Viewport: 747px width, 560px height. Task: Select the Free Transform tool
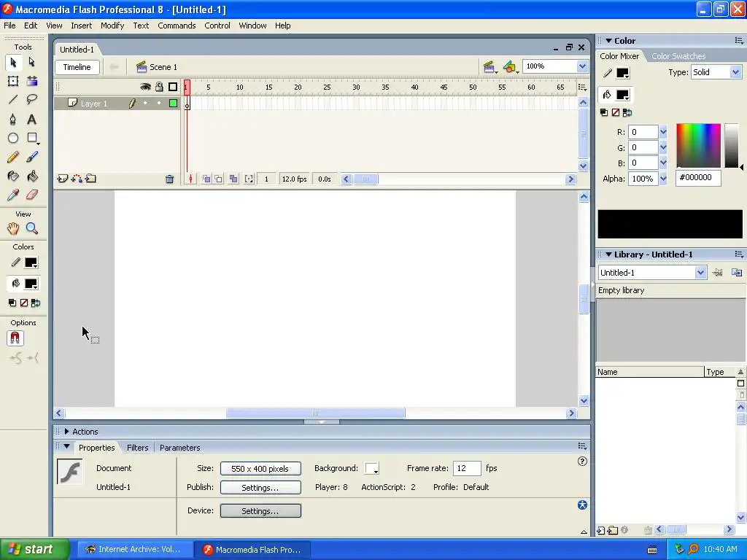click(13, 82)
